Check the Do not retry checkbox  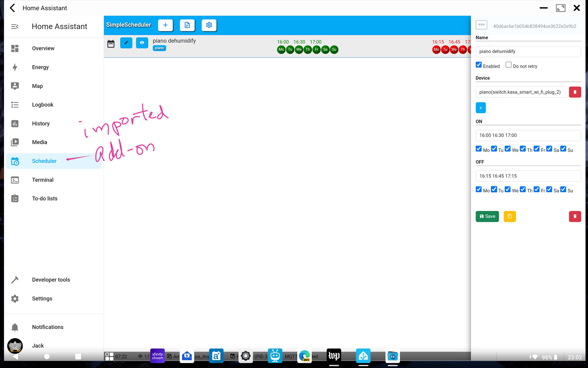[x=509, y=65]
